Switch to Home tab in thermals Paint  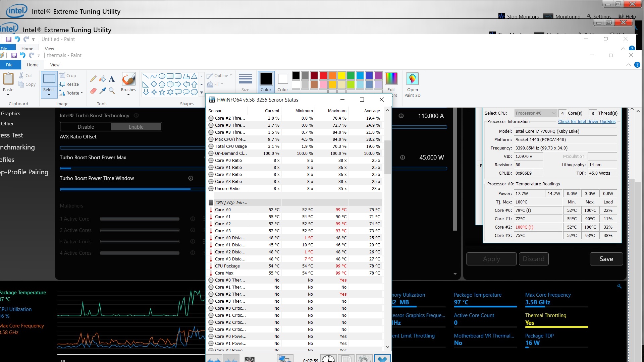click(x=33, y=65)
